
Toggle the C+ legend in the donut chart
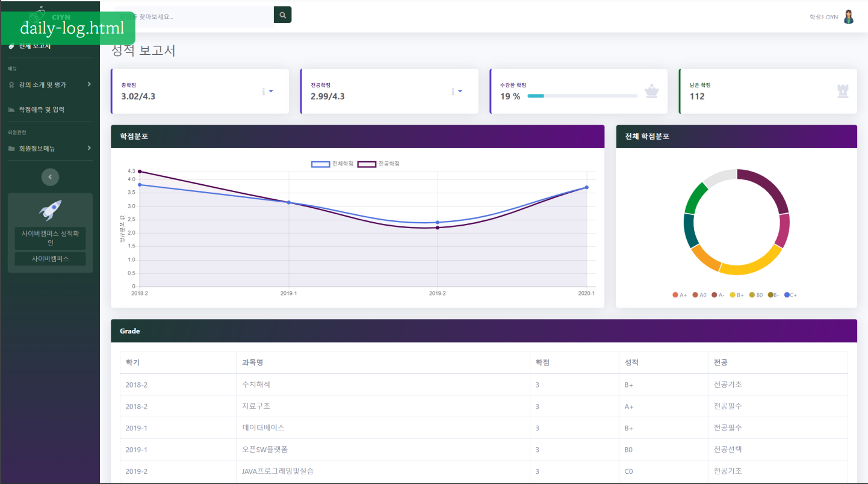point(791,295)
